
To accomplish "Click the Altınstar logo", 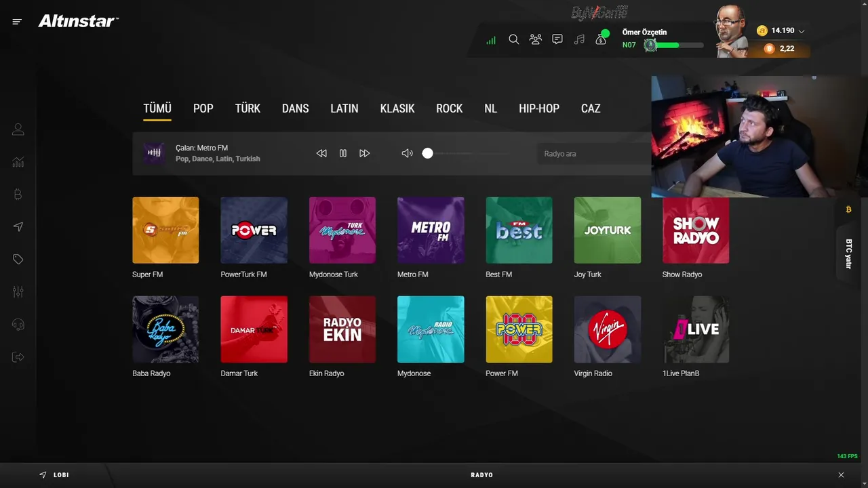I will (78, 21).
